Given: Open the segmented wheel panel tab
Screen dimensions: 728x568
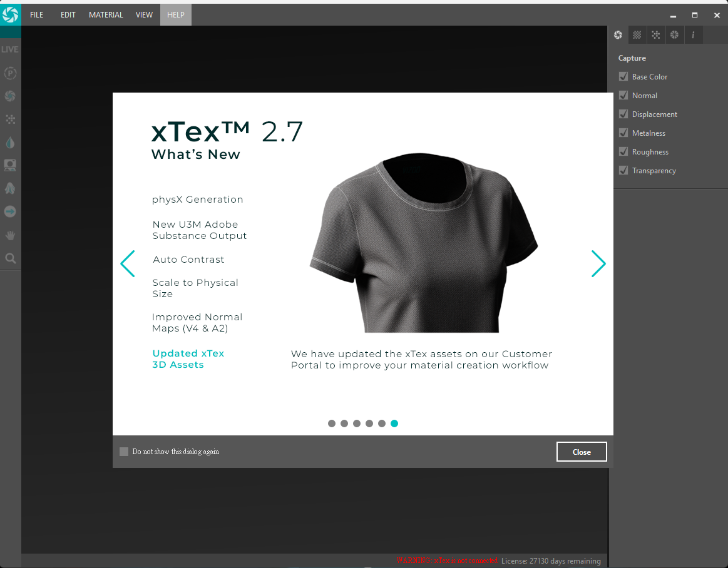Looking at the screenshot, I should point(675,35).
